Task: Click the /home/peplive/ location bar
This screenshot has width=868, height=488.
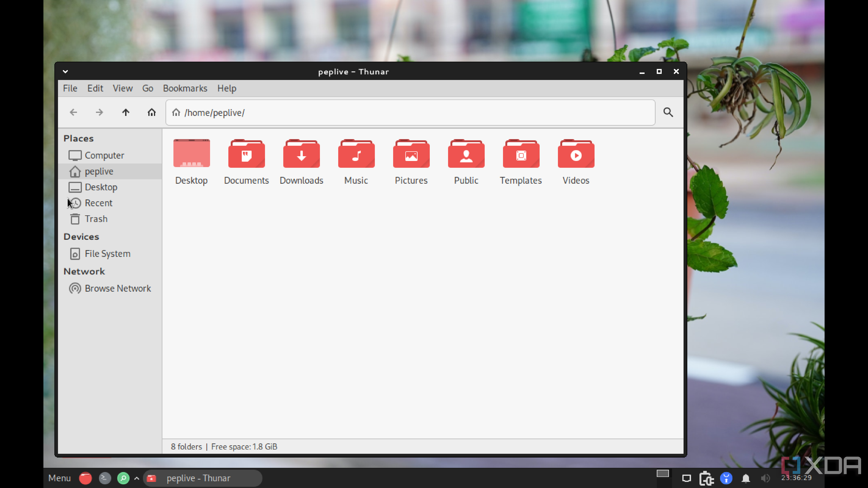Action: click(410, 113)
